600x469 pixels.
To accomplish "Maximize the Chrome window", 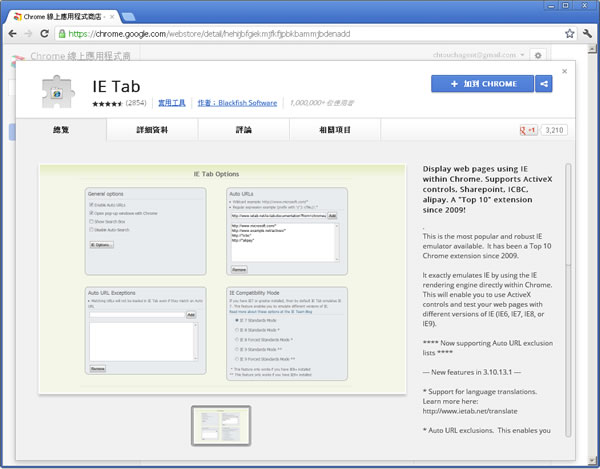I will [x=566, y=6].
